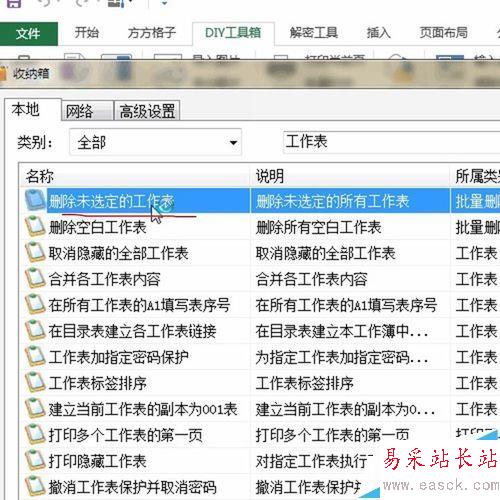Screen dimensions: 500x500
Task: Click the 所属类别 column header
Action: (x=475, y=176)
